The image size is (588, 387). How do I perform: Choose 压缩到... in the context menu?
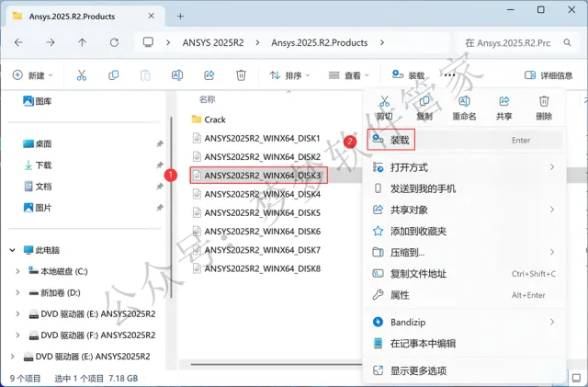[x=464, y=252]
